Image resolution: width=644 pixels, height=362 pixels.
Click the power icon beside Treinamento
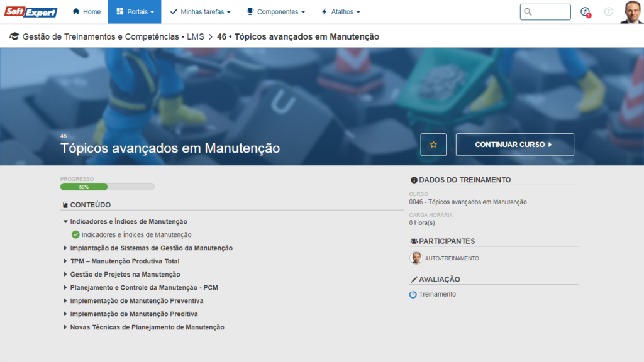413,294
